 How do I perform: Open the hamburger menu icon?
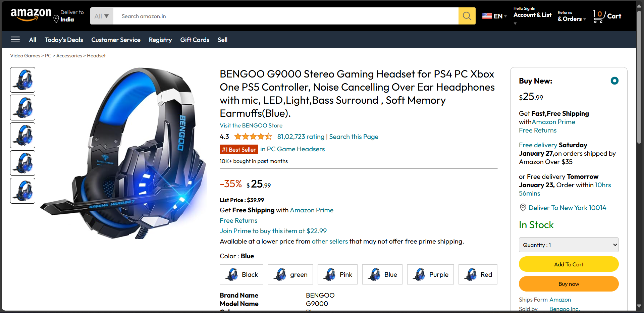[15, 40]
